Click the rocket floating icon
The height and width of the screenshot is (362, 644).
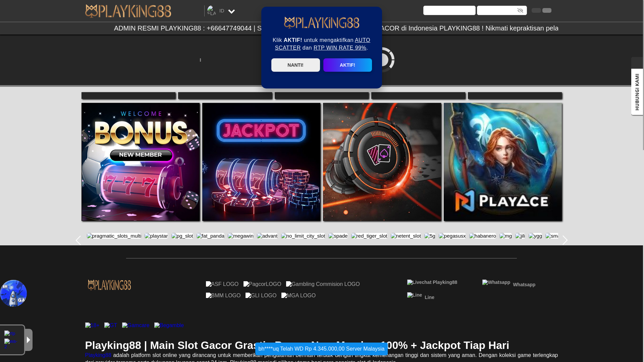click(13, 293)
